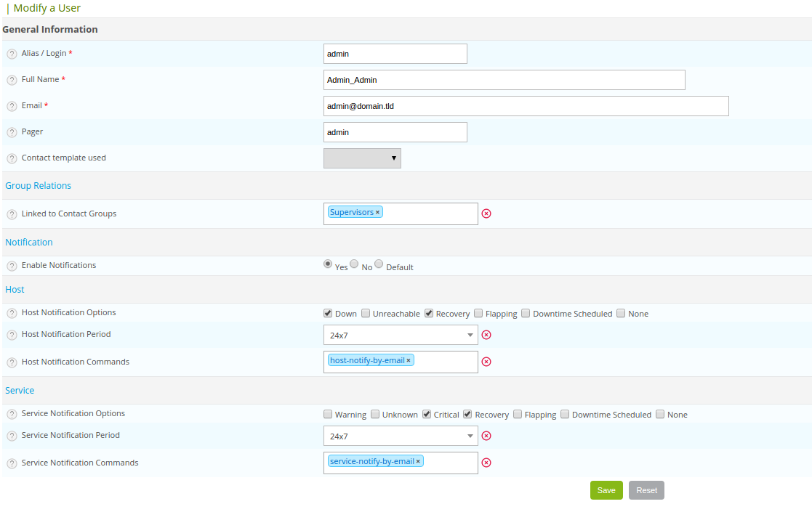This screenshot has width=812, height=512.
Task: Remove the host-notify-by-email tag
Action: click(x=409, y=360)
